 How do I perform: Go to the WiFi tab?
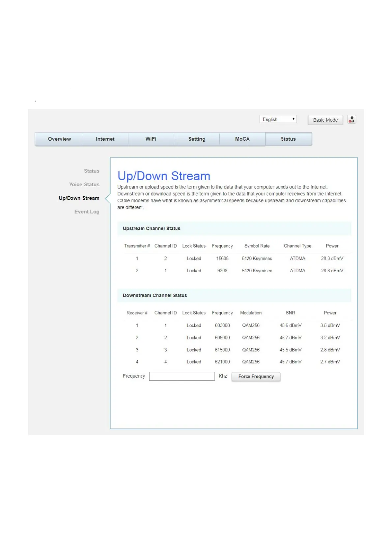click(x=151, y=139)
